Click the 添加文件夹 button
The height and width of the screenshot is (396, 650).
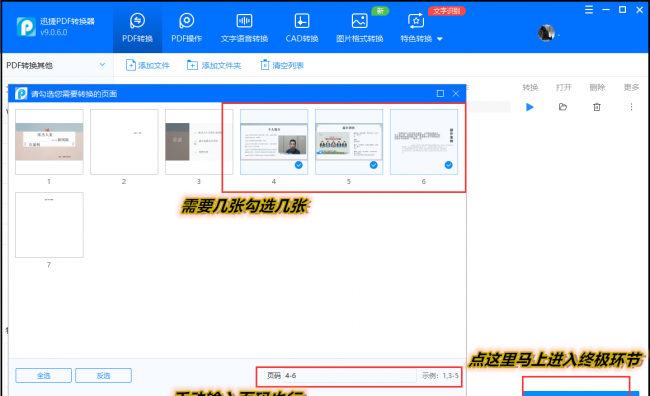coord(214,65)
